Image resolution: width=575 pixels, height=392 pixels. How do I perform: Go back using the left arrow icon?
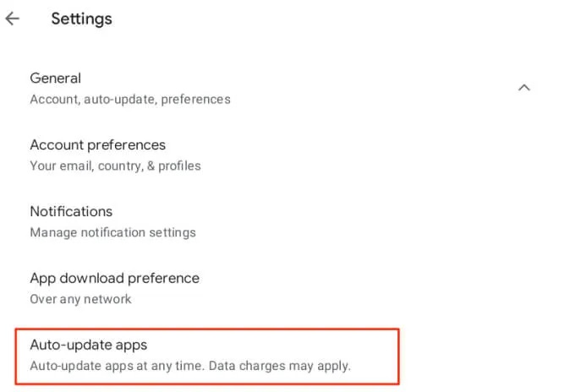click(x=12, y=19)
